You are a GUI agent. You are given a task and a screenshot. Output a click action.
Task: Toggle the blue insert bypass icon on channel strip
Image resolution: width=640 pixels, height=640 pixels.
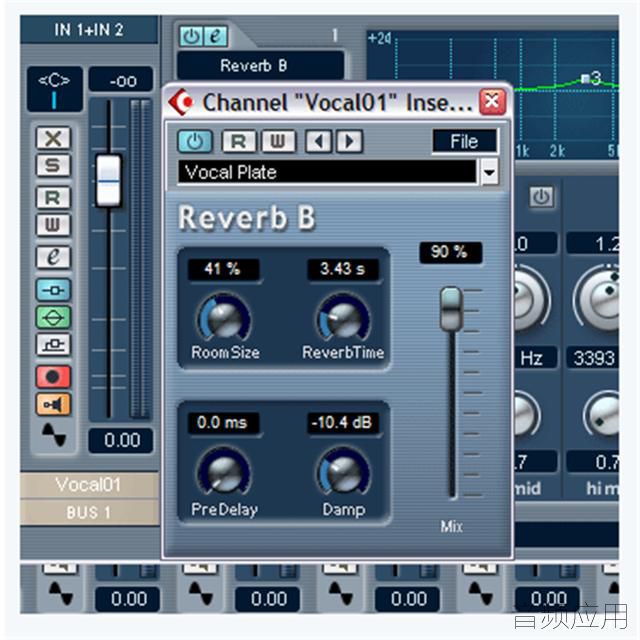click(x=53, y=290)
